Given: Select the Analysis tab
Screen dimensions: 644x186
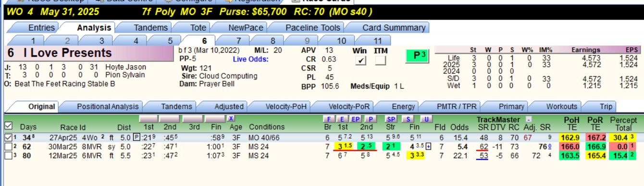Looking at the screenshot, I should [x=94, y=27].
